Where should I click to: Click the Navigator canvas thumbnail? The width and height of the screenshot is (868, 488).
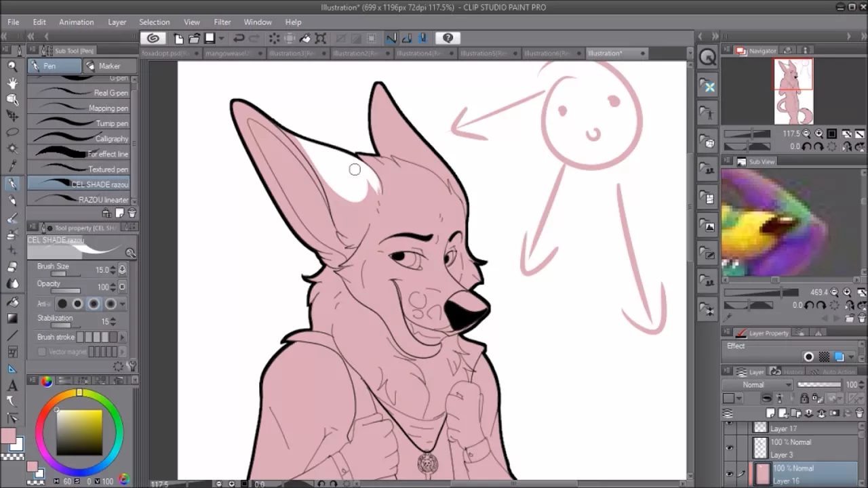tap(793, 91)
